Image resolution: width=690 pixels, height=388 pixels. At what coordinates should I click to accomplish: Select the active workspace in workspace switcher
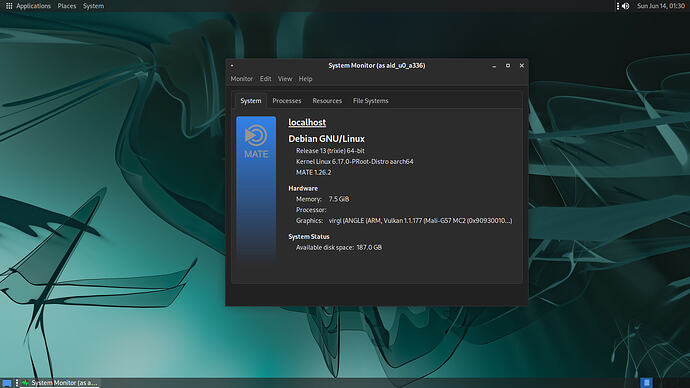pos(646,383)
